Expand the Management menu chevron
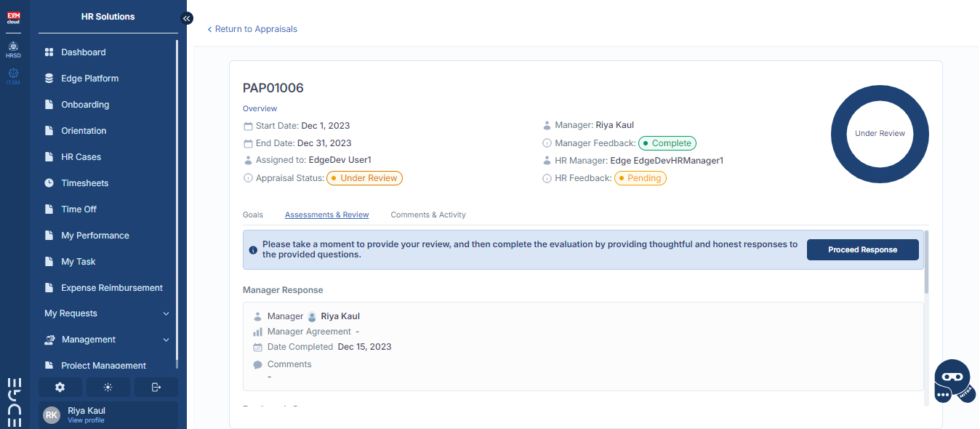This screenshot has height=429, width=980. (166, 340)
